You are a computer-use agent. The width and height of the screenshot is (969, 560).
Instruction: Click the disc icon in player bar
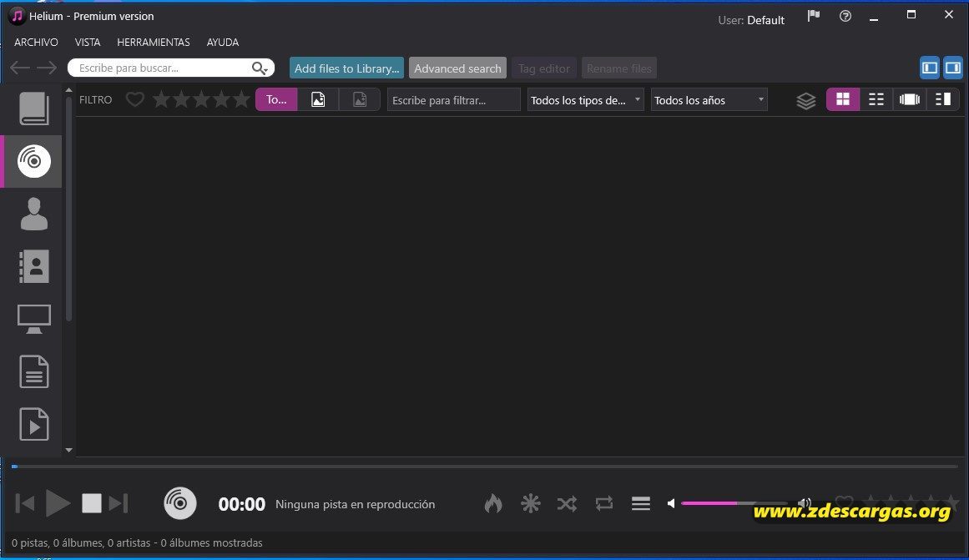[179, 503]
